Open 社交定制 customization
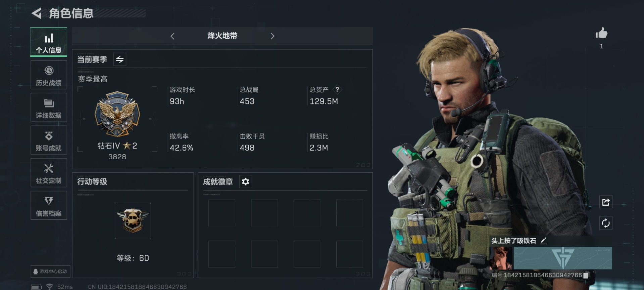Image resolution: width=644 pixels, height=290 pixels. (49, 173)
